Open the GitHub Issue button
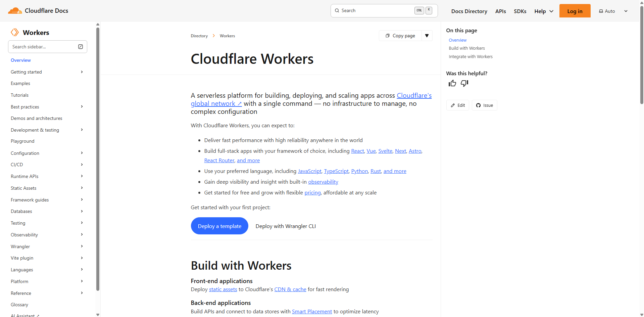644x317 pixels. (484, 105)
